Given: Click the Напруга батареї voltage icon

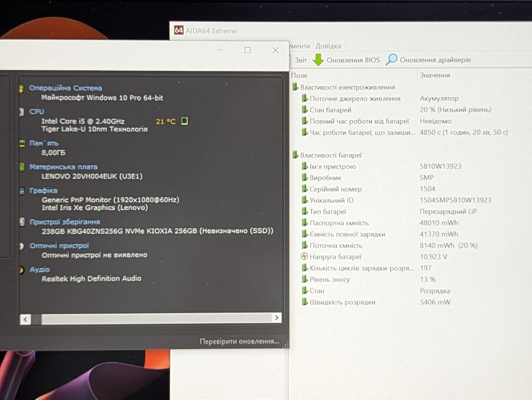Looking at the screenshot, I should (x=304, y=256).
